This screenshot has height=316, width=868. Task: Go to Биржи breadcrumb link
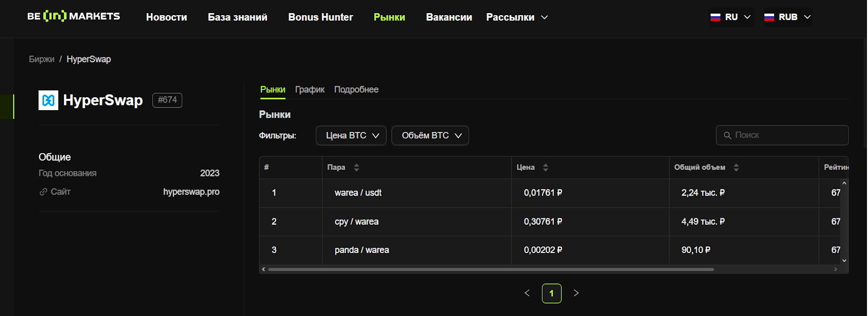(x=42, y=59)
